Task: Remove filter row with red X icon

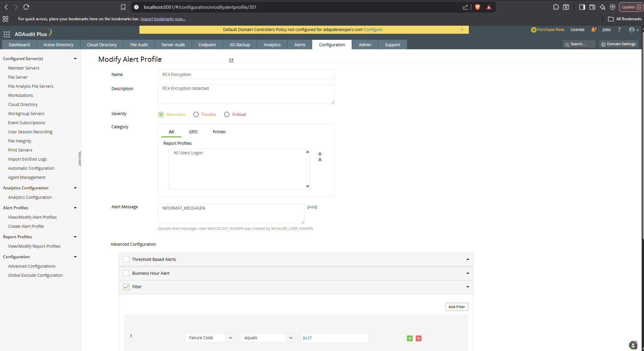Action: click(x=419, y=338)
